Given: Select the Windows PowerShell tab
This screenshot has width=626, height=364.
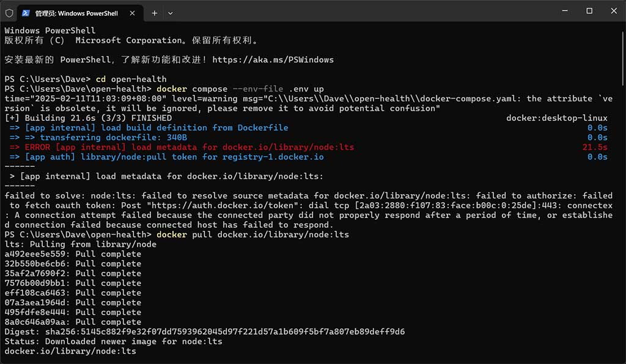Looking at the screenshot, I should [79, 13].
